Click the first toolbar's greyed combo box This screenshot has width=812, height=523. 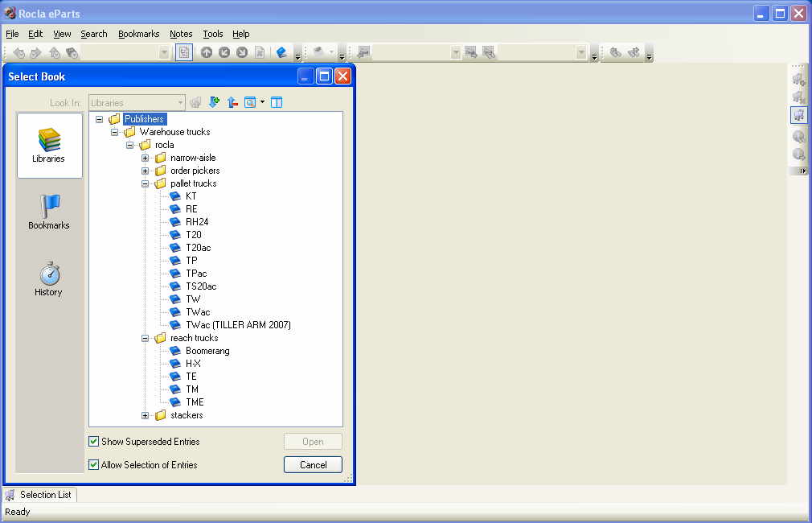point(125,52)
